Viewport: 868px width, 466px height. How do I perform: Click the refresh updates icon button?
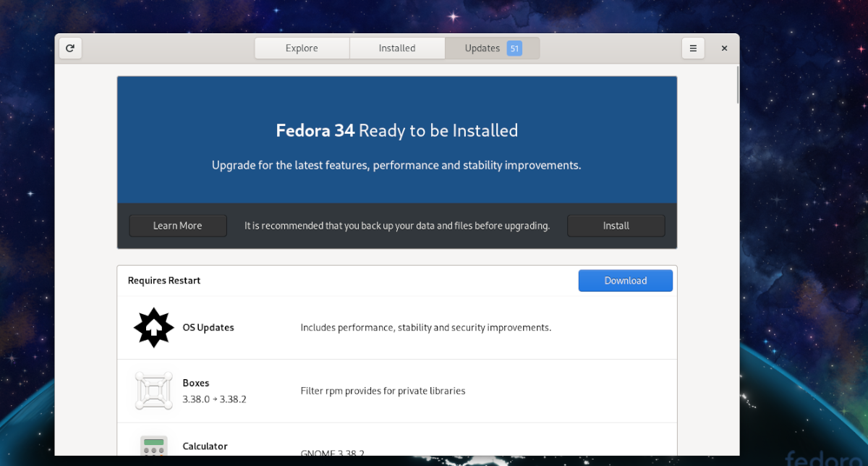[70, 48]
